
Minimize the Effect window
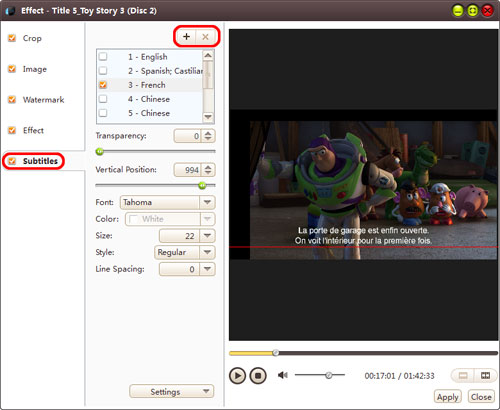(x=458, y=11)
